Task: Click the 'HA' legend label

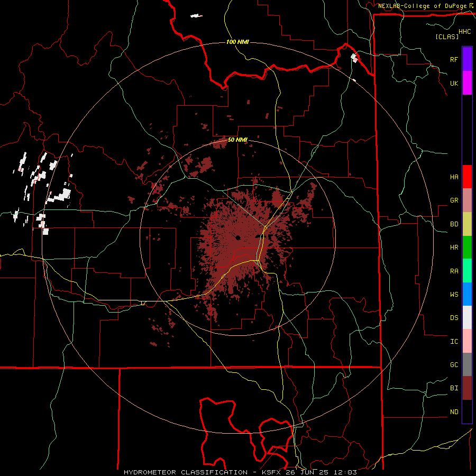Action: [x=454, y=177]
